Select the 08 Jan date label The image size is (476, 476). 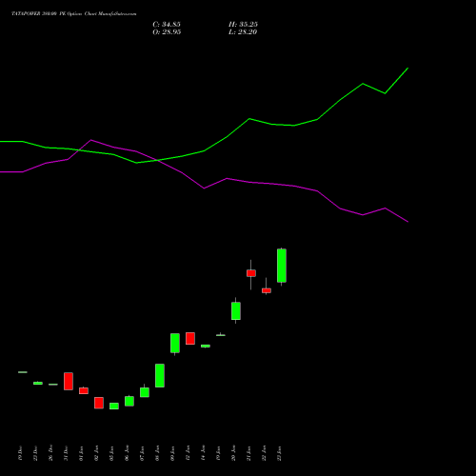tap(157, 453)
